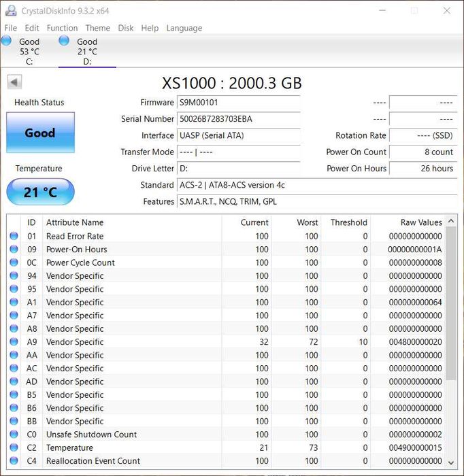Viewport: 464px width, 476px height.
Task: Click raw value 004800000020
Action: 415,342
